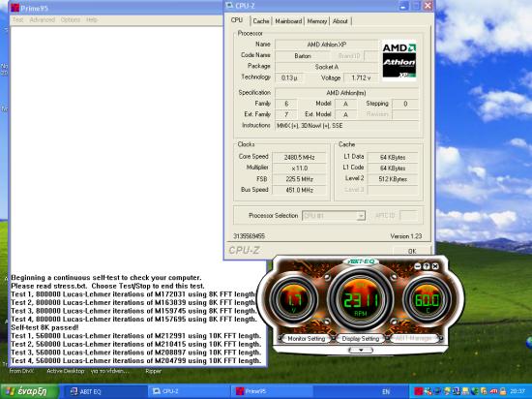Click the Prime95 title bar icon
The width and height of the screenshot is (532, 399).
coord(15,8)
